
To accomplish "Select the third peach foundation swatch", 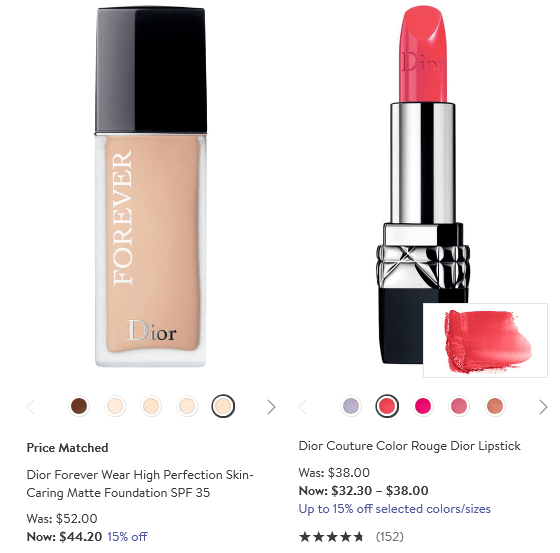I will coord(187,406).
